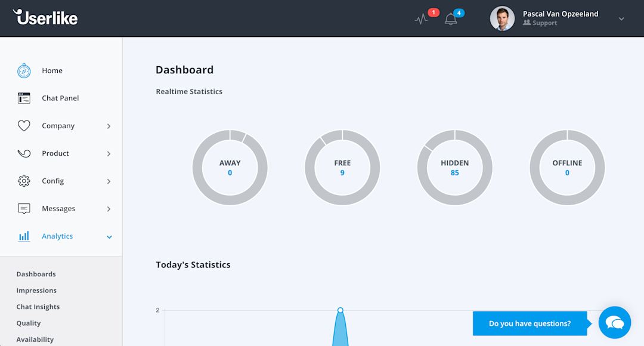Select Analytics menu item
The image size is (644, 346).
[x=57, y=236]
